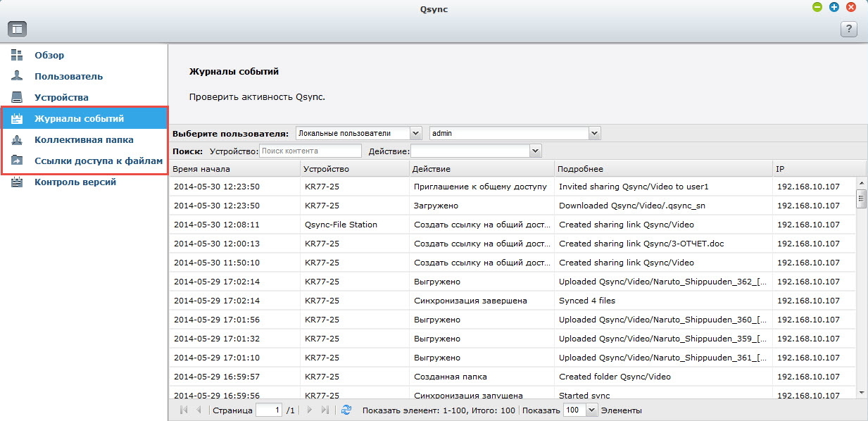Viewport: 868px width, 421px height.
Task: Select the timestamp 2014-05-29 17:01:10
Action: [217, 358]
